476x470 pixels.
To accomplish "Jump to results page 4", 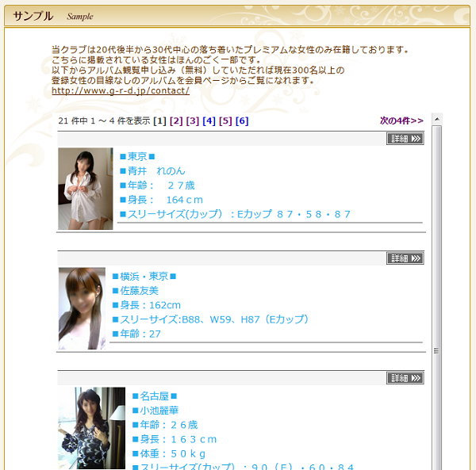I will tap(209, 121).
